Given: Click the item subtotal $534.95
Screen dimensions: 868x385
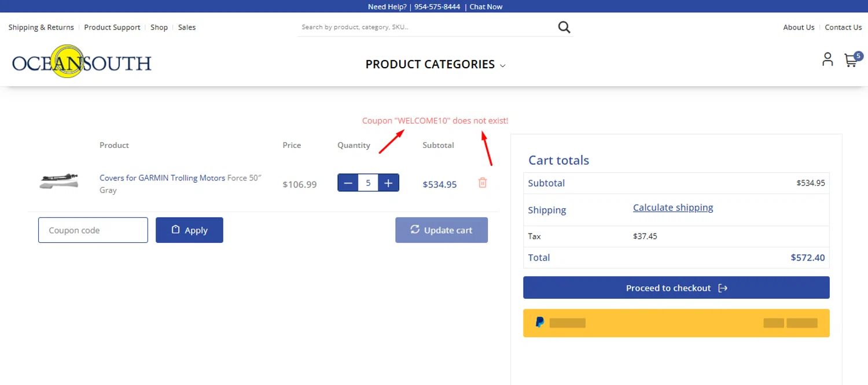Looking at the screenshot, I should [440, 184].
